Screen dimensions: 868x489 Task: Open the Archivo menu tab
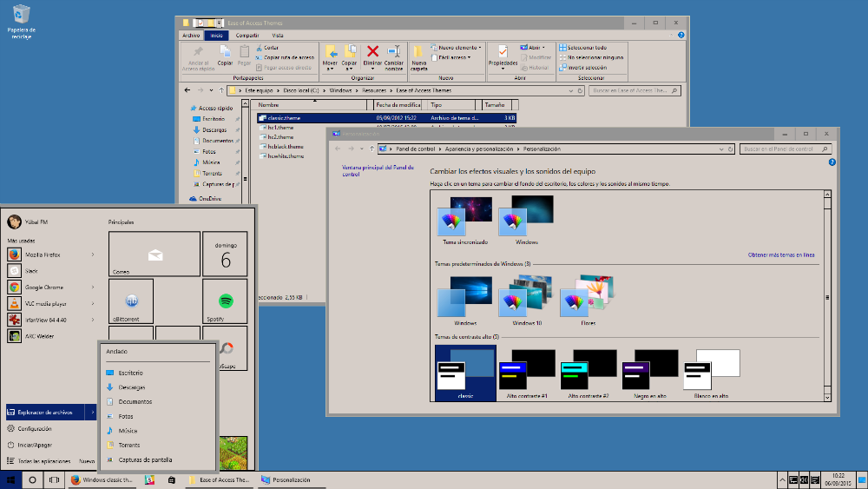191,36
